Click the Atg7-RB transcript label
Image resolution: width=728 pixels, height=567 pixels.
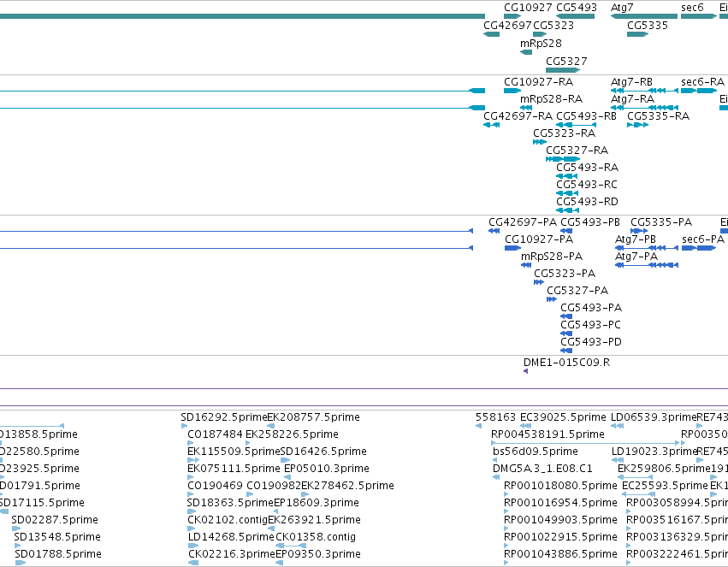pos(631,82)
